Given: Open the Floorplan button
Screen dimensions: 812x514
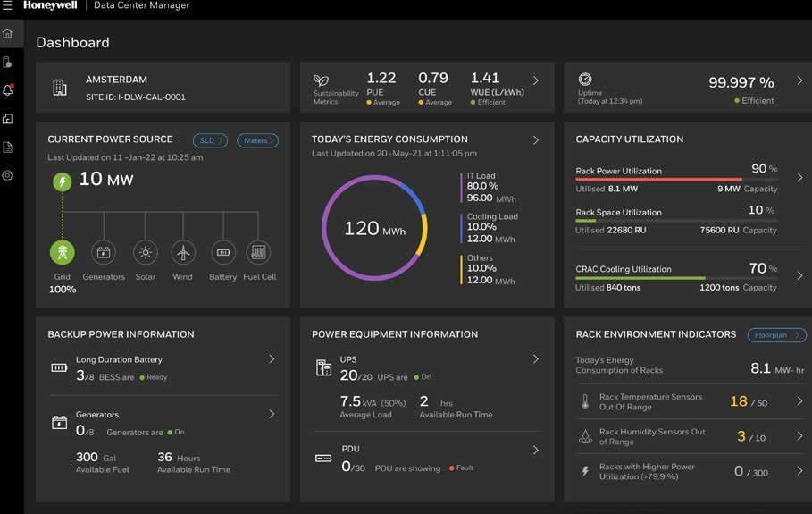Looking at the screenshot, I should (x=777, y=335).
